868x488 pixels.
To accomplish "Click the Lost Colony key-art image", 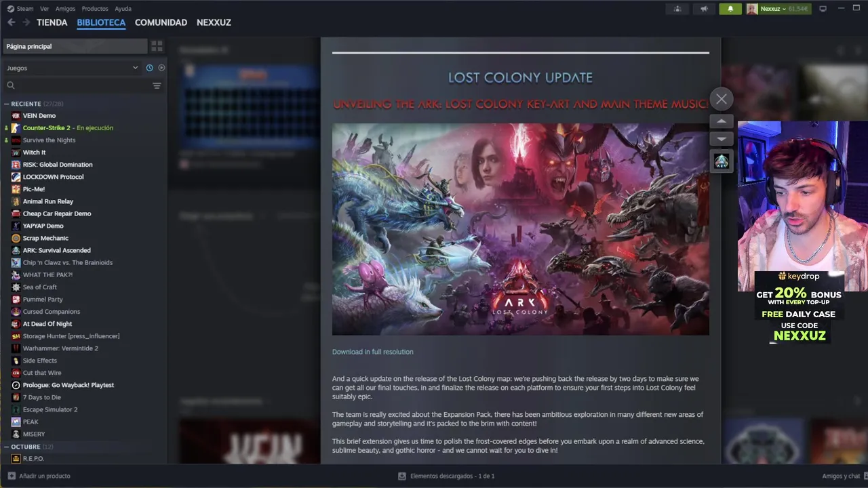I will click(520, 229).
